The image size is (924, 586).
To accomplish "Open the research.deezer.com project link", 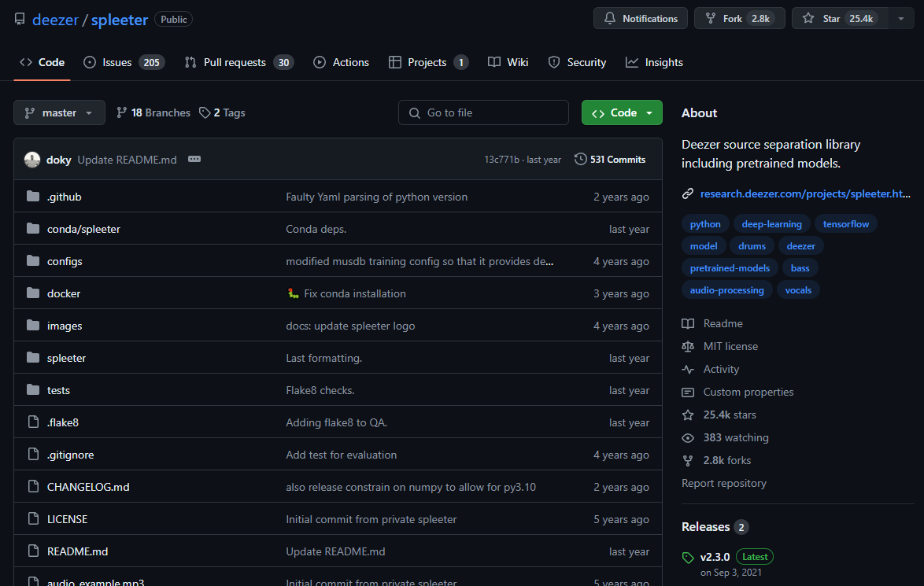I will click(x=804, y=193).
